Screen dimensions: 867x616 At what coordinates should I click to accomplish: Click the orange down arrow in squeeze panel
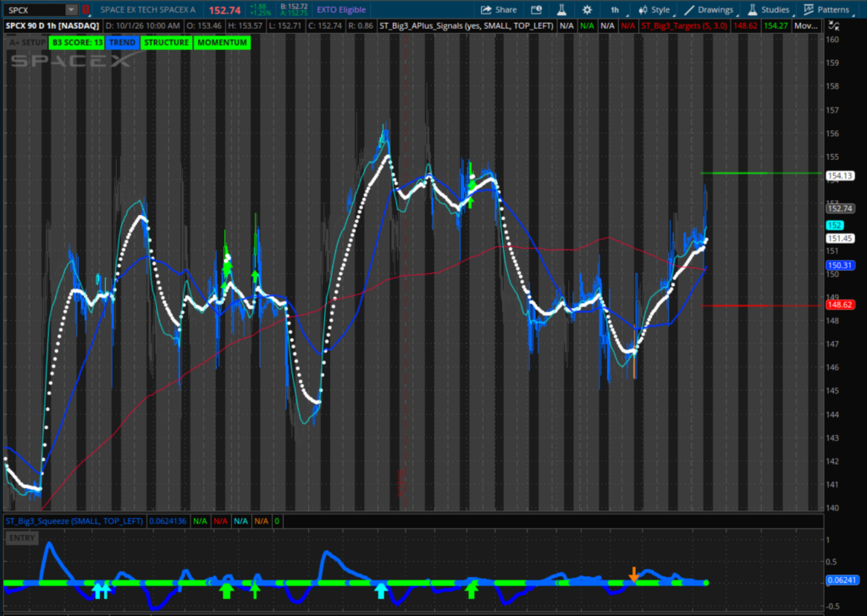point(633,574)
